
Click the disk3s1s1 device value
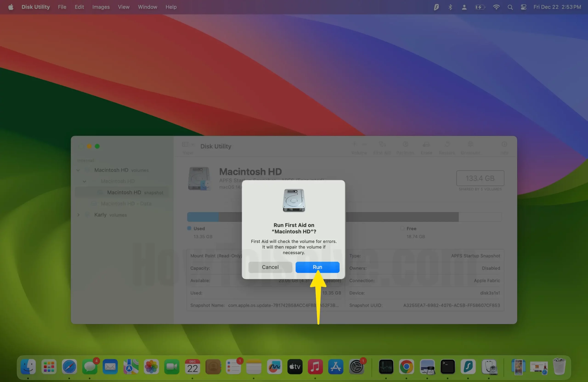point(490,293)
